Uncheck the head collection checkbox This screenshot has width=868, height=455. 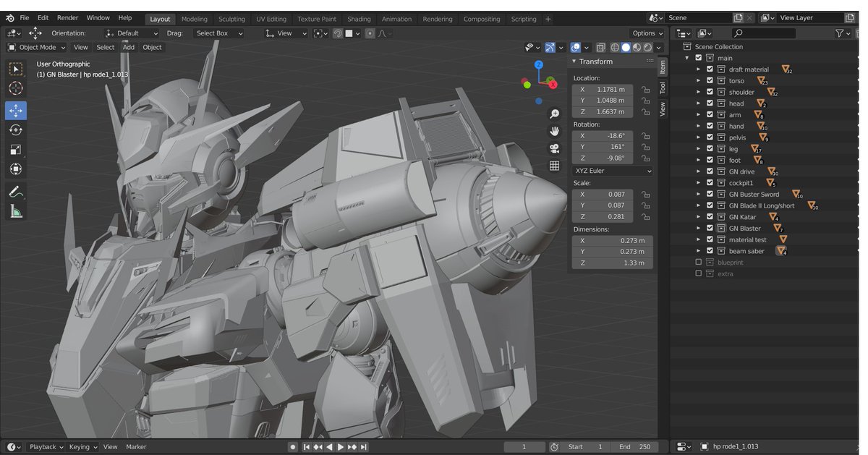[710, 103]
